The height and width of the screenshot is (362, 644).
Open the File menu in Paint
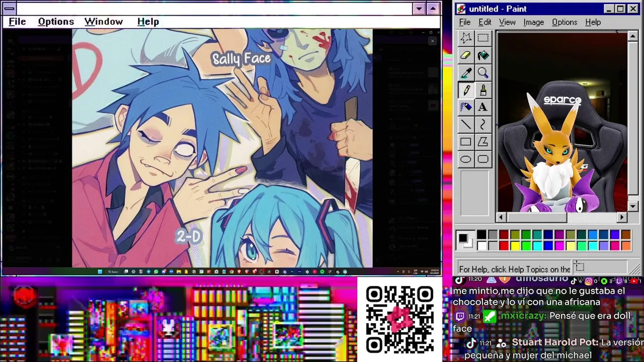(465, 22)
